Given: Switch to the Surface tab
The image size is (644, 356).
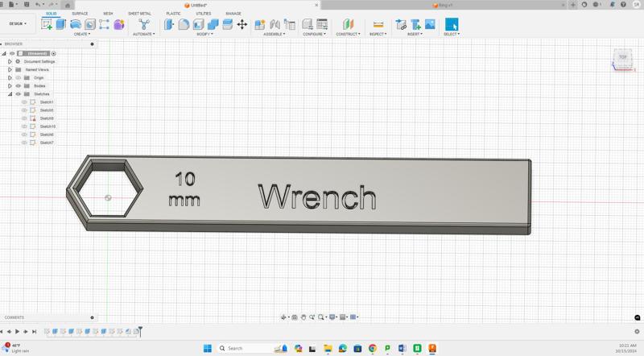Looking at the screenshot, I should point(80,14).
